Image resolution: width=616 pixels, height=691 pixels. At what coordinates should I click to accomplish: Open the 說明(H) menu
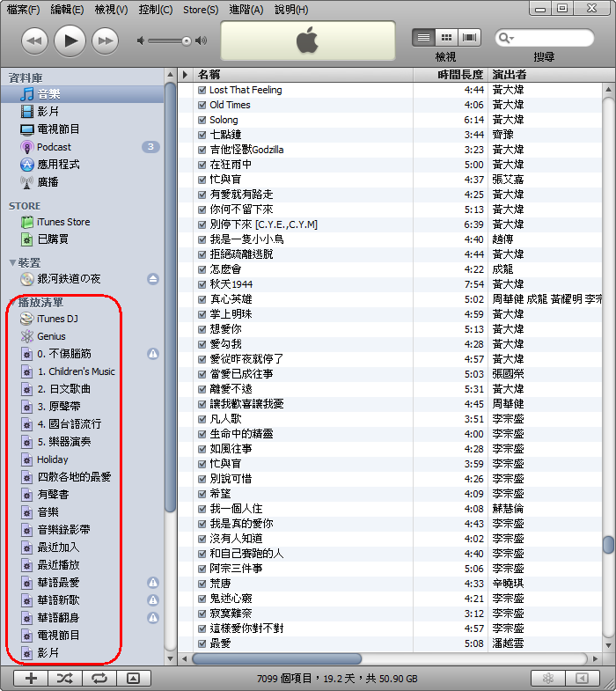pos(291,10)
